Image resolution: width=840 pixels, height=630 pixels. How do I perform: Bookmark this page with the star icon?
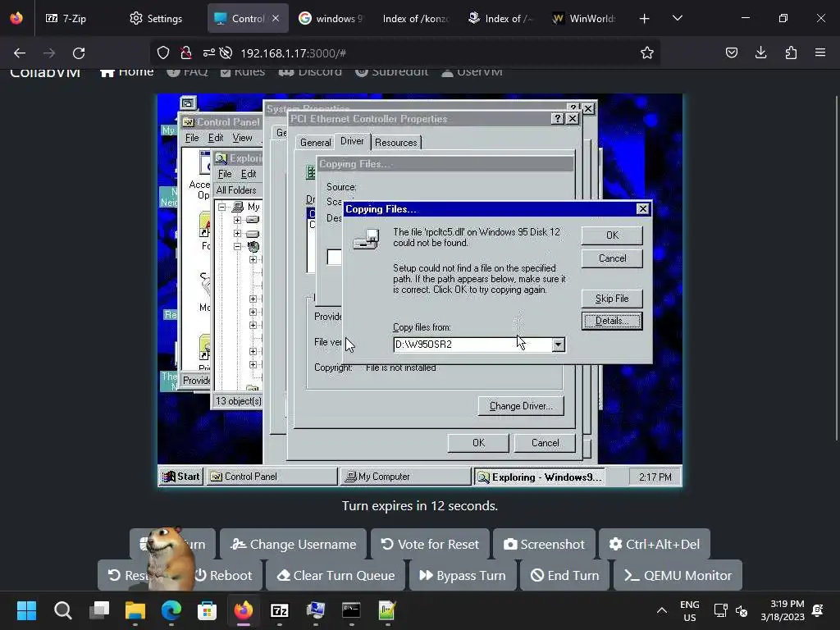coord(647,52)
